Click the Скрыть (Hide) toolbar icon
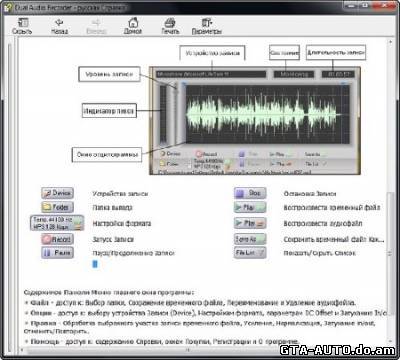 click(22, 26)
